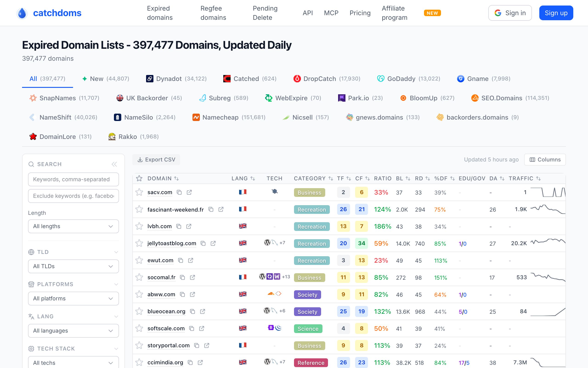Open the All platforms dropdown
The width and height of the screenshot is (588, 368).
coord(73,298)
